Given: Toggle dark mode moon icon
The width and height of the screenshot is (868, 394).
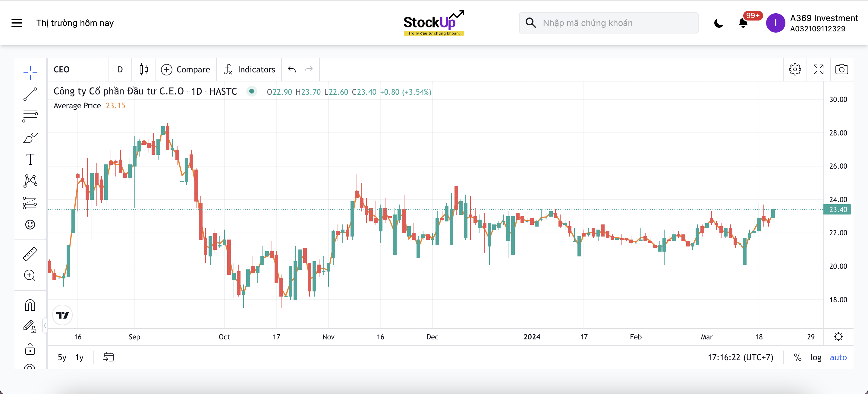Looking at the screenshot, I should click(x=719, y=23).
